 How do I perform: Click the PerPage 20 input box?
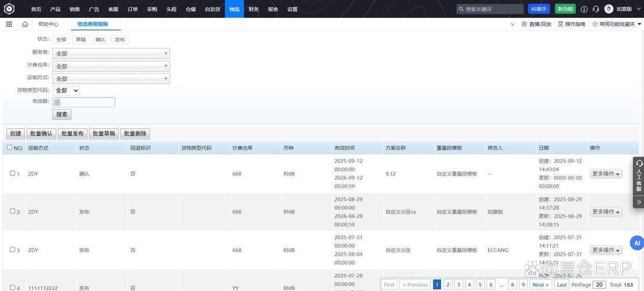(x=600, y=285)
